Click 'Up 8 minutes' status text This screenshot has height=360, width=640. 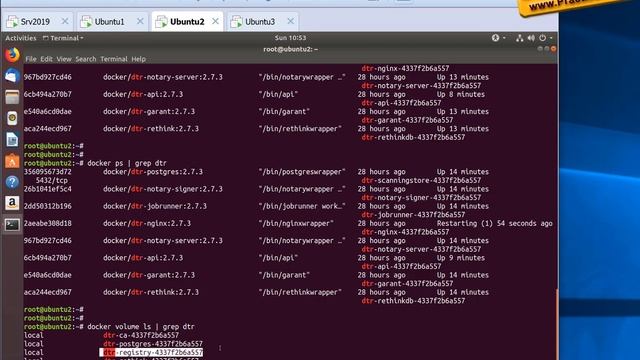point(461,94)
